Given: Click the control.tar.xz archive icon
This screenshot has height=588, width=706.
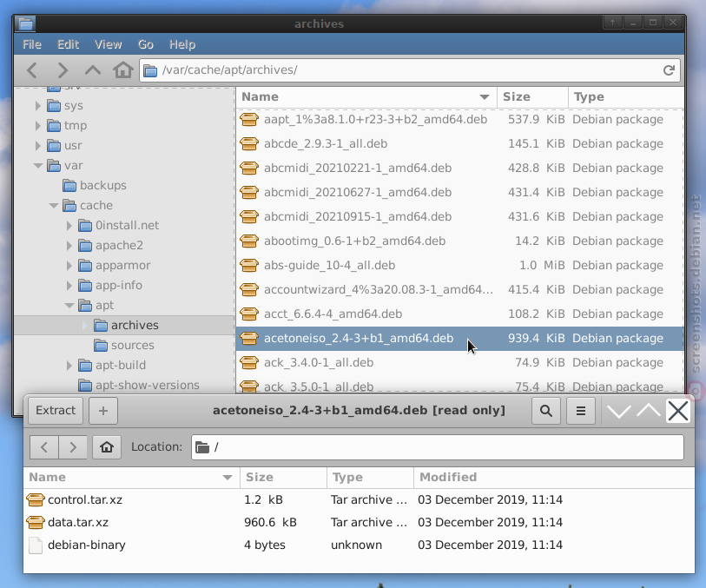Looking at the screenshot, I should (x=35, y=499).
